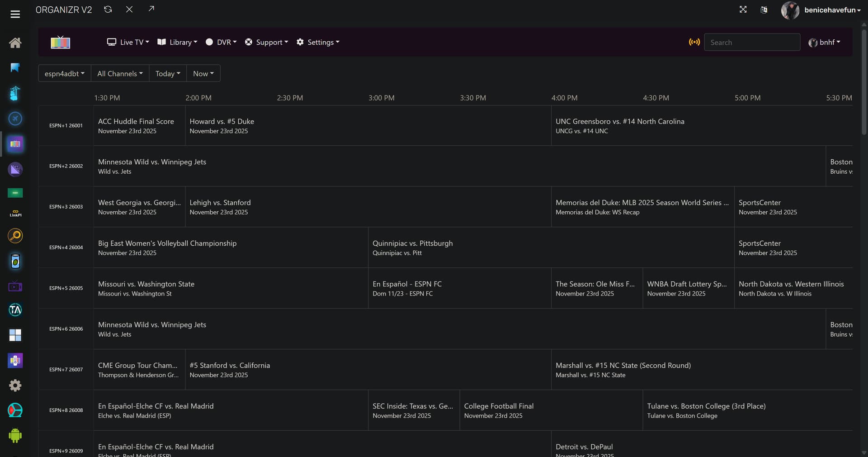Click the magnifying glass sidebar icon
Screen dimensions: 868x457
tap(15, 236)
